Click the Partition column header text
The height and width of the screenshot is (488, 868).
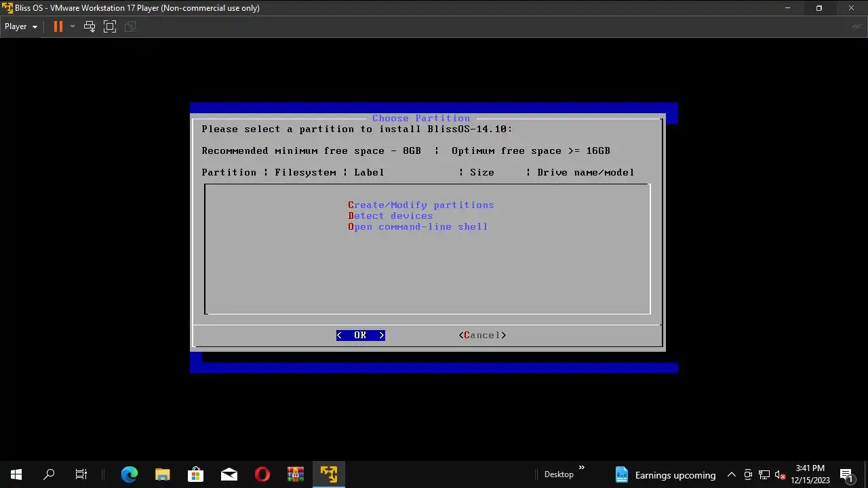pos(229,172)
